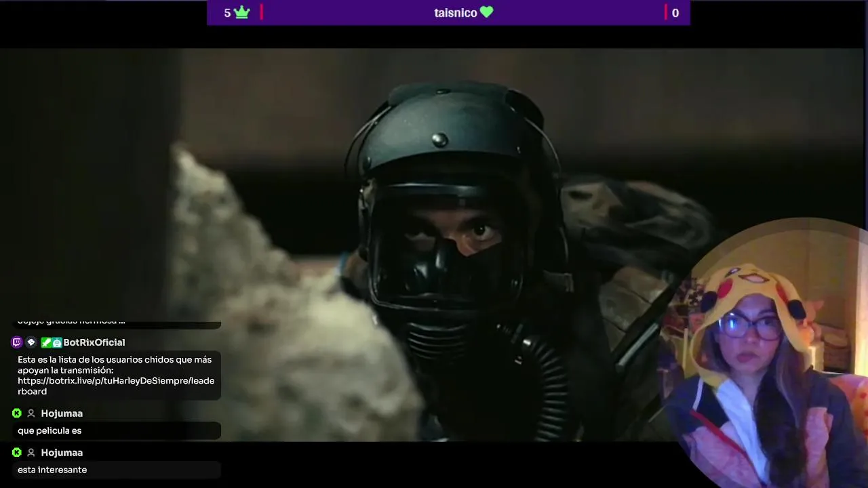This screenshot has height=488, width=868.
Task: Click Kick logo next to 'esta interesante' sender
Action: (x=17, y=453)
